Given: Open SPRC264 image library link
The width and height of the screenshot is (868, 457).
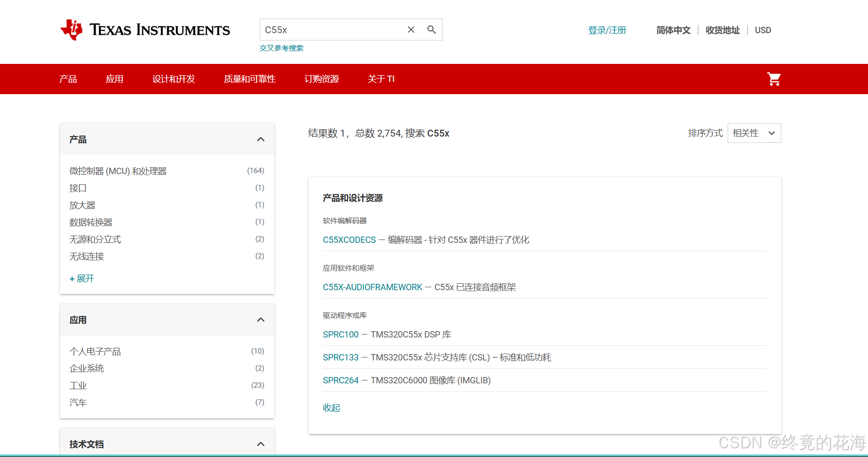Looking at the screenshot, I should pos(341,380).
